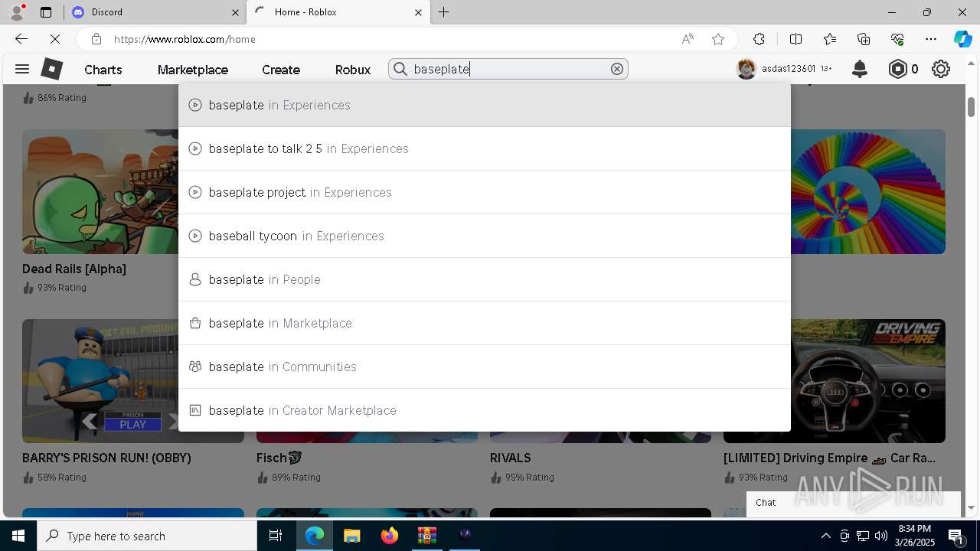Open the Roblox hamburger navigation menu
The image size is (980, 551).
point(22,69)
